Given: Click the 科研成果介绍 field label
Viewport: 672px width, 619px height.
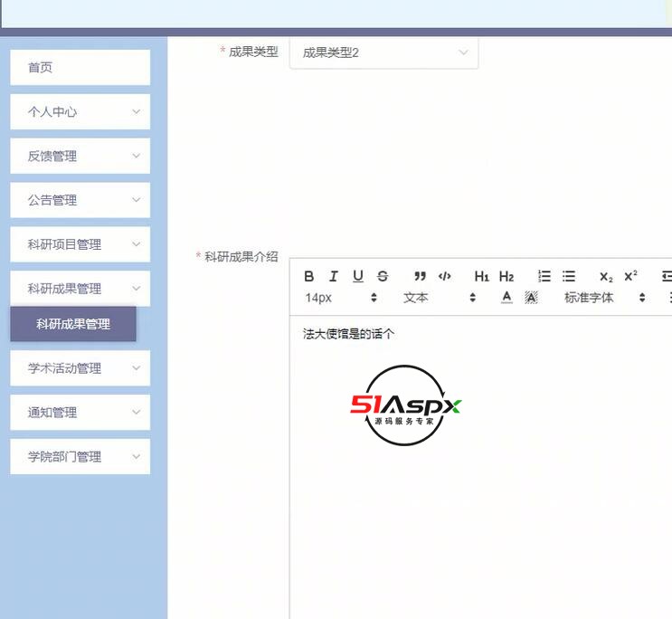Looking at the screenshot, I should click(241, 256).
